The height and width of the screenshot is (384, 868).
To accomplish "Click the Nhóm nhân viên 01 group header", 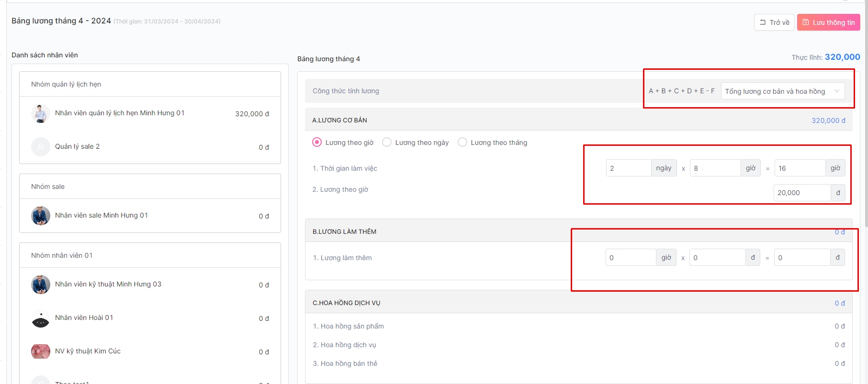I will 62,255.
